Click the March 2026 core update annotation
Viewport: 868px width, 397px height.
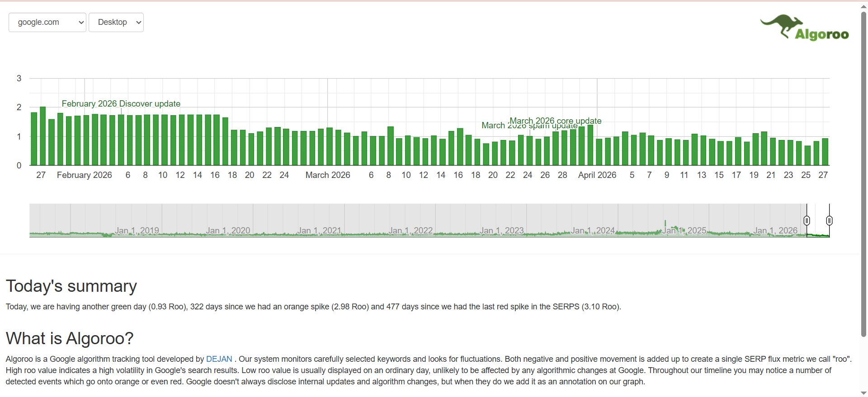[556, 121]
